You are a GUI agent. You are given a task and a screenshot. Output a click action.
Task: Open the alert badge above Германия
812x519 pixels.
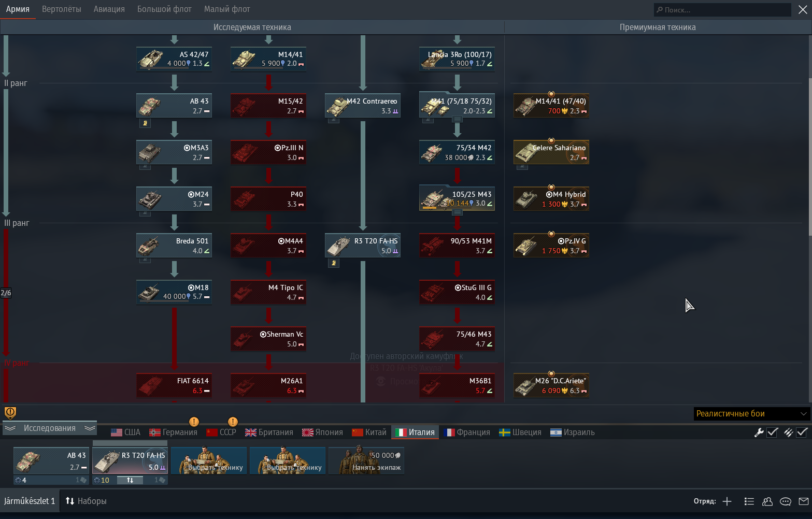click(x=194, y=422)
